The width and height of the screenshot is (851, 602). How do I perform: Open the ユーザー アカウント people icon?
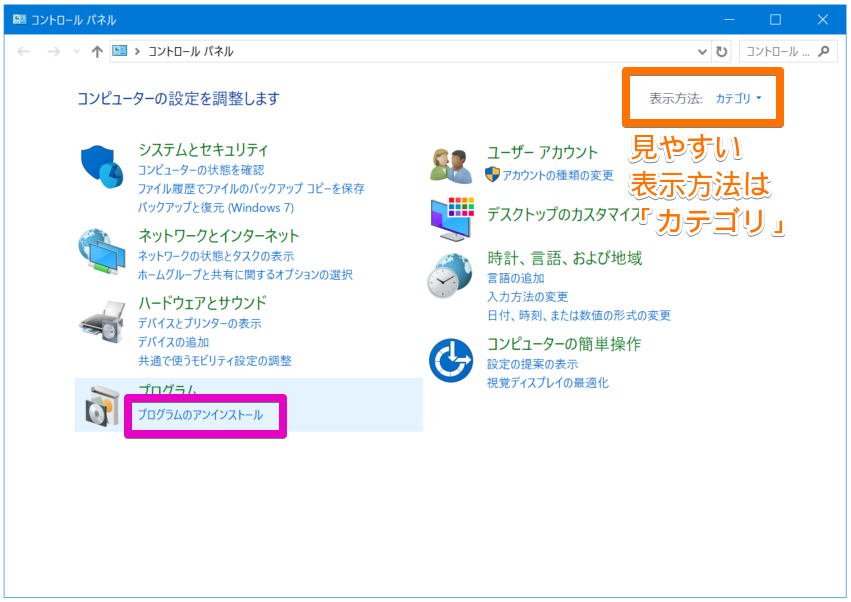450,165
